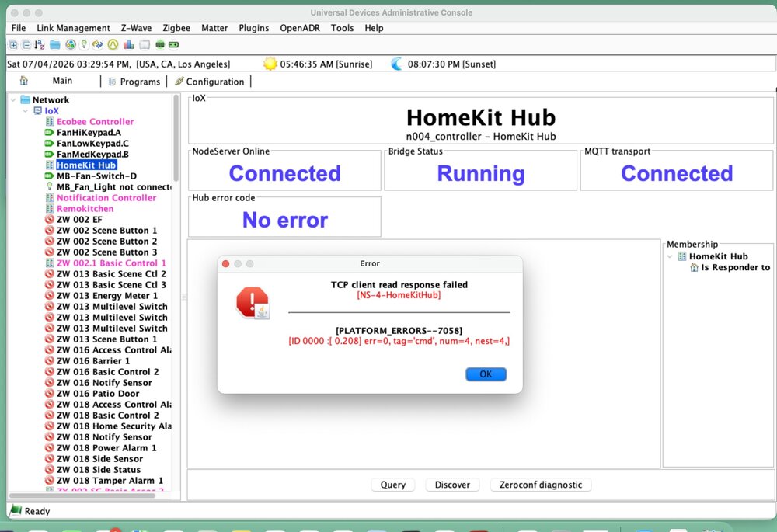Click the green battery toolbar icon

[x=173, y=45]
